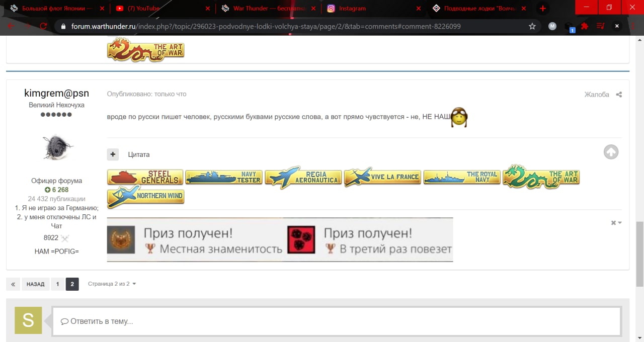Viewport: 644px width, 342px height.
Task: Open the browser profile avatar
Action: tap(552, 26)
